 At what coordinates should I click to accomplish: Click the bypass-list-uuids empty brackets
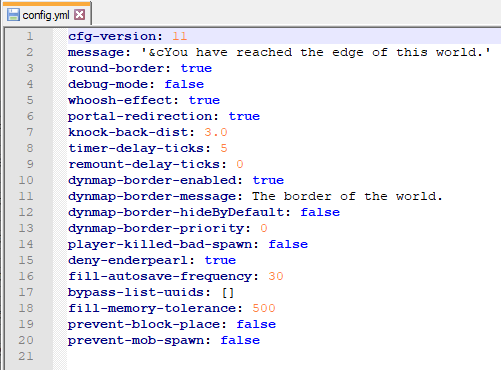pyautogui.click(x=228, y=293)
